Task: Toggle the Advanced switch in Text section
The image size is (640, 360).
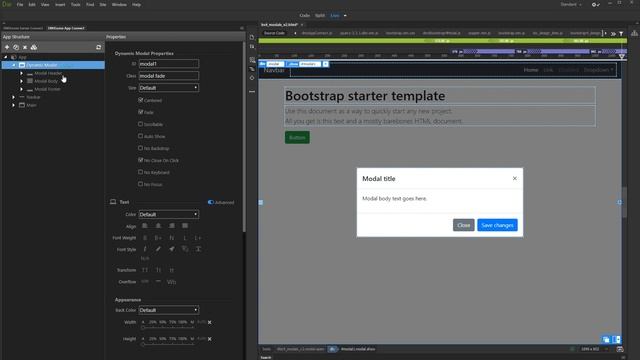Action: coord(211,202)
